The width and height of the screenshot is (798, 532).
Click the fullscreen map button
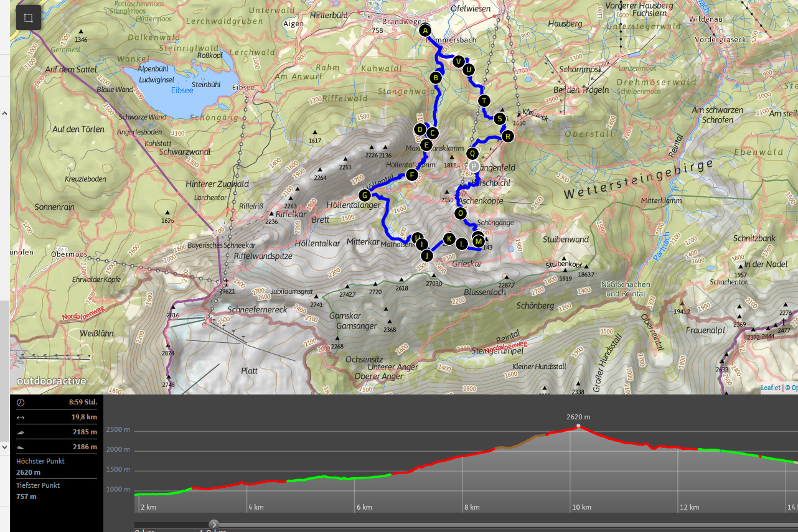(x=28, y=18)
